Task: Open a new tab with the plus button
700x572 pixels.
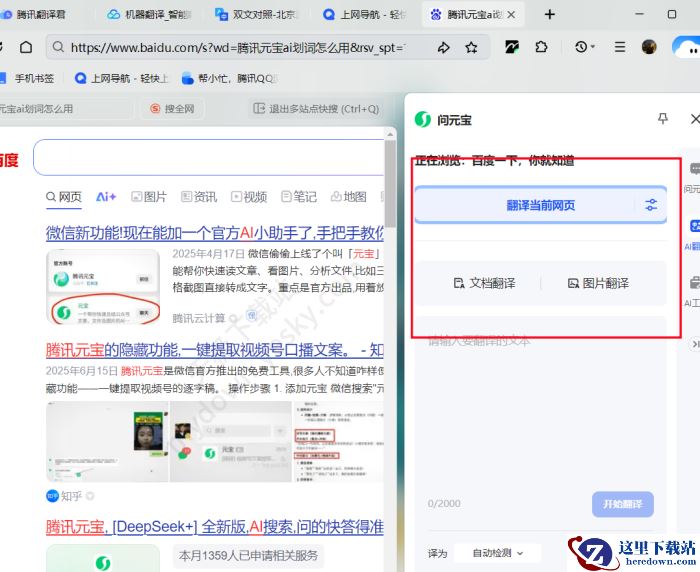Action: pyautogui.click(x=550, y=15)
